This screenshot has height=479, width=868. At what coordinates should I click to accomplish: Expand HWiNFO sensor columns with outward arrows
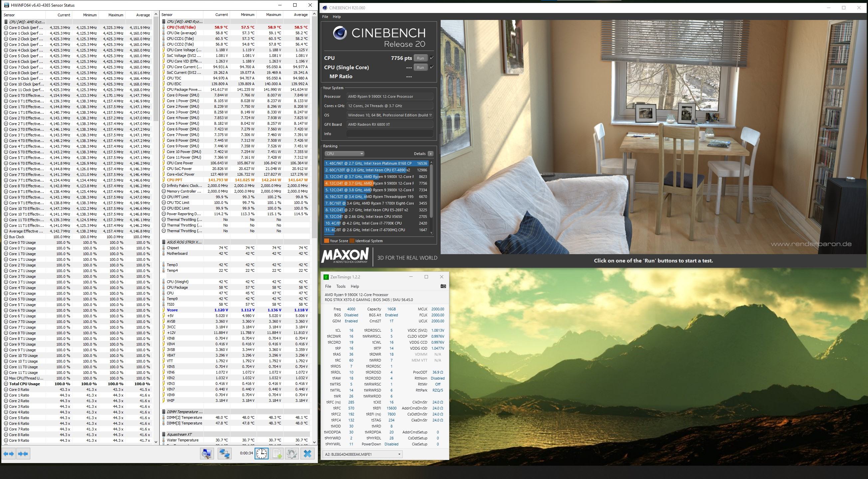click(x=9, y=454)
